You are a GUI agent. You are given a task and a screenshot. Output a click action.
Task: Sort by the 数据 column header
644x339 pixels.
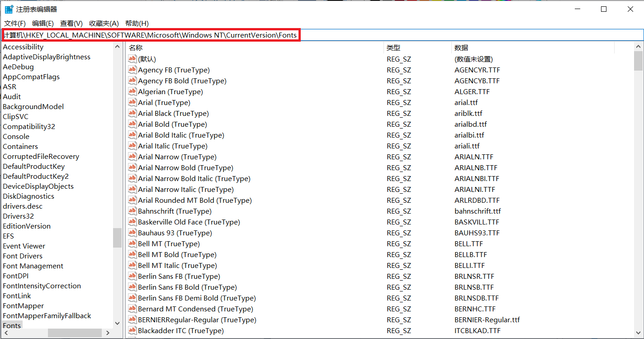coord(533,48)
